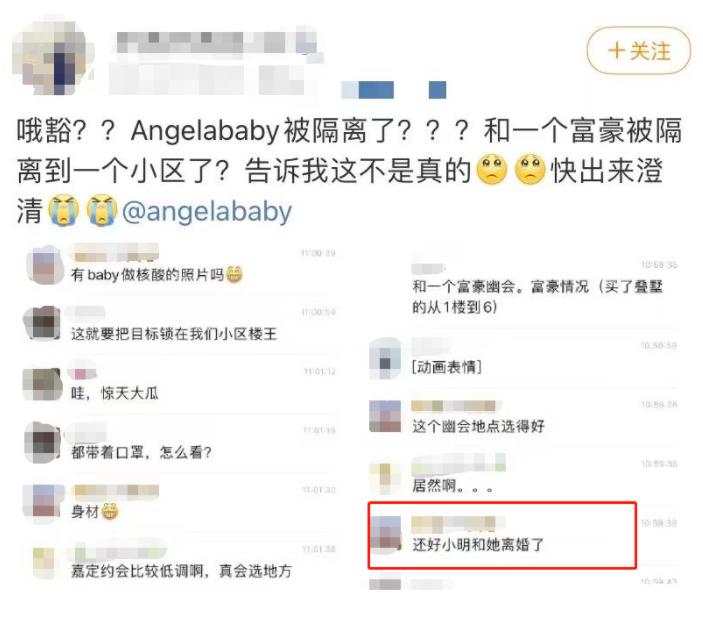Open the post author's blurred username

pos(217,43)
